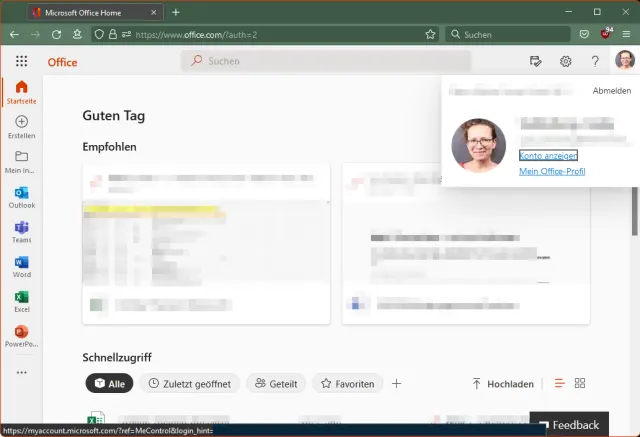Bookmark this page with star icon
Image resolution: width=640 pixels, height=437 pixels.
(x=430, y=35)
